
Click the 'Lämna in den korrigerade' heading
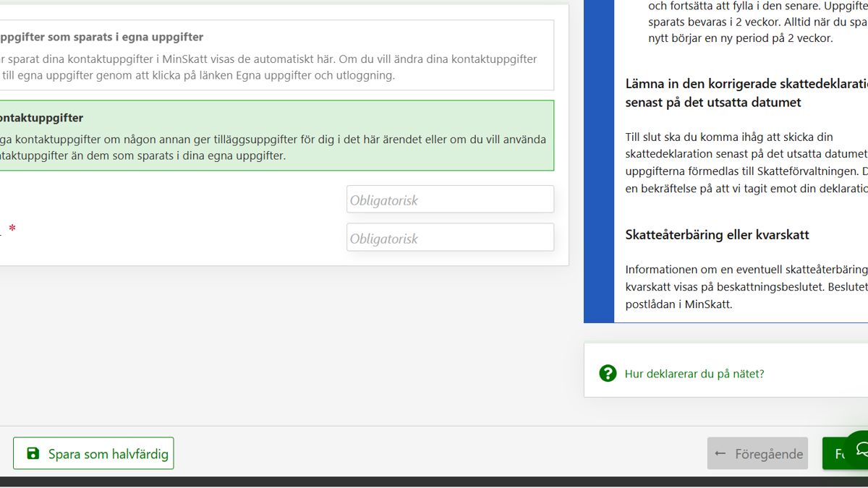[745, 93]
